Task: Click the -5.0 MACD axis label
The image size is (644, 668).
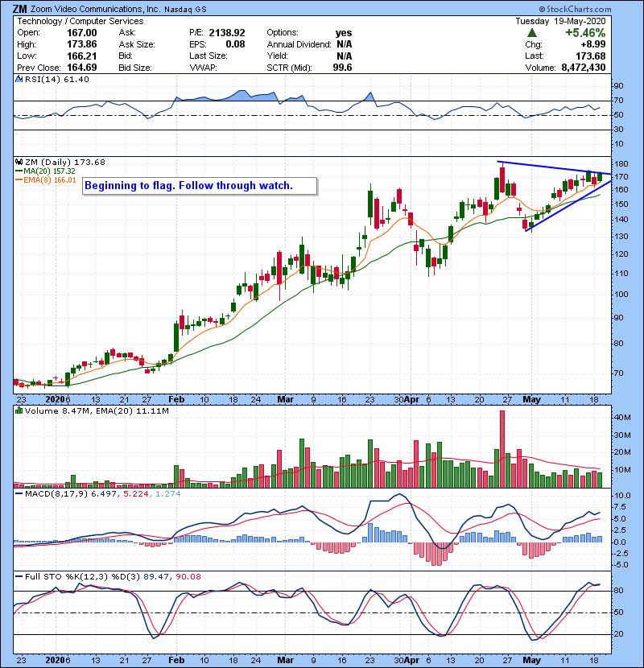Action: click(620, 565)
